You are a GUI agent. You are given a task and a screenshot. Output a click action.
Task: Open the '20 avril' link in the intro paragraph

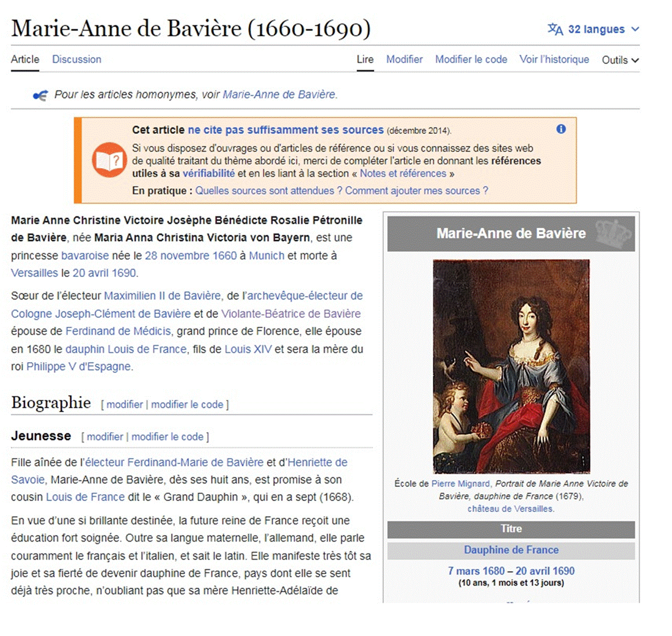[x=90, y=273]
